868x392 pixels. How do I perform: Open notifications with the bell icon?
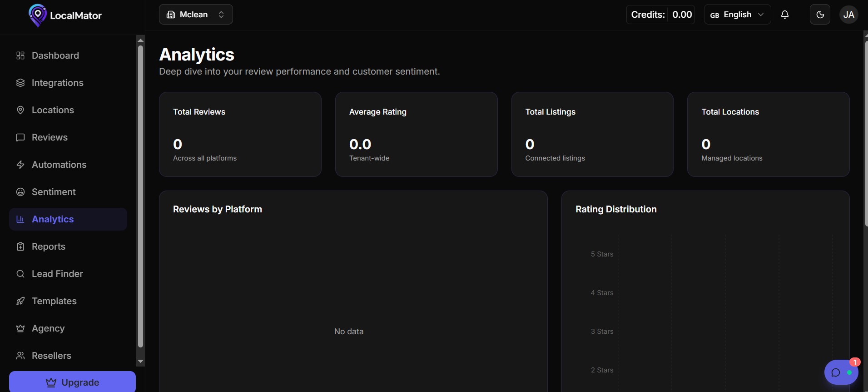(785, 15)
